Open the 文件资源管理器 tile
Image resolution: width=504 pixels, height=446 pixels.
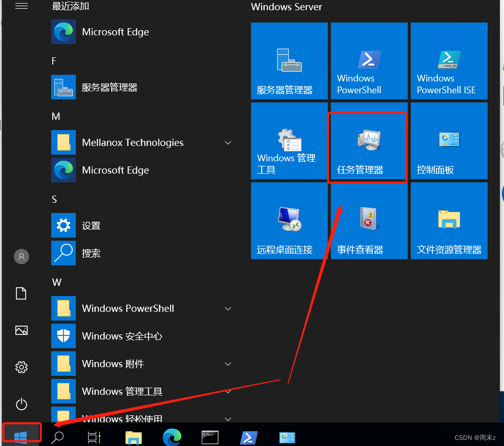coord(448,220)
